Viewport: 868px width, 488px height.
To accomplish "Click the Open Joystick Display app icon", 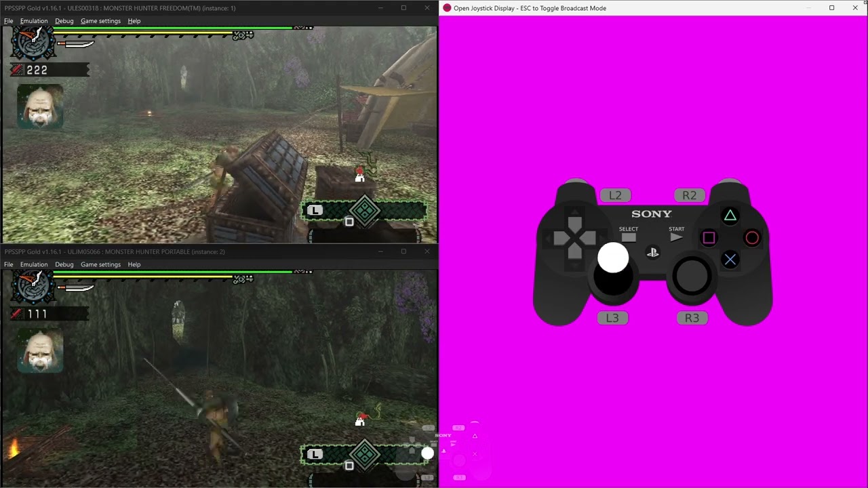I will (x=447, y=8).
